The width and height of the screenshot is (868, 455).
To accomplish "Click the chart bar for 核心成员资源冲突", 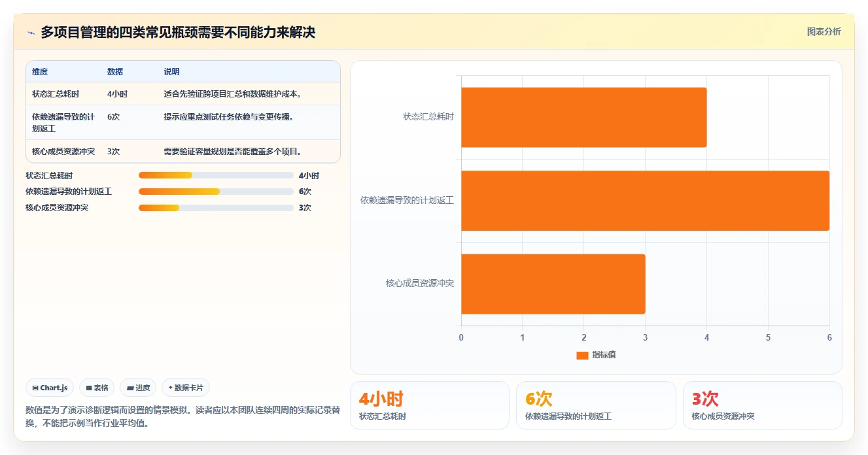I will [x=553, y=284].
